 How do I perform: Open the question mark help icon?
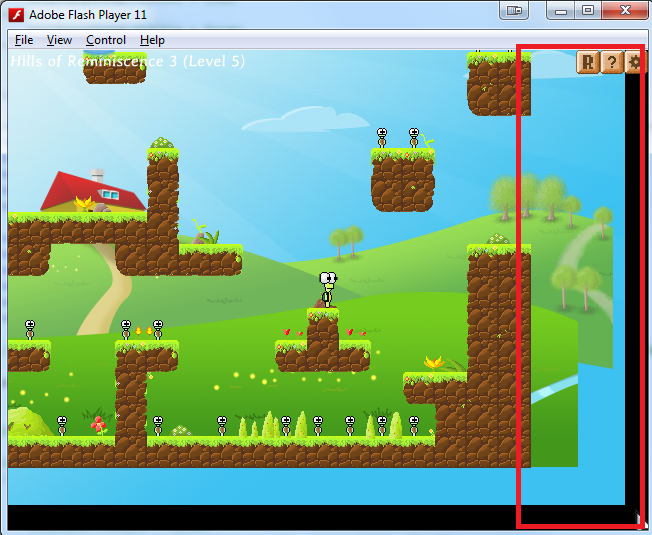[611, 62]
